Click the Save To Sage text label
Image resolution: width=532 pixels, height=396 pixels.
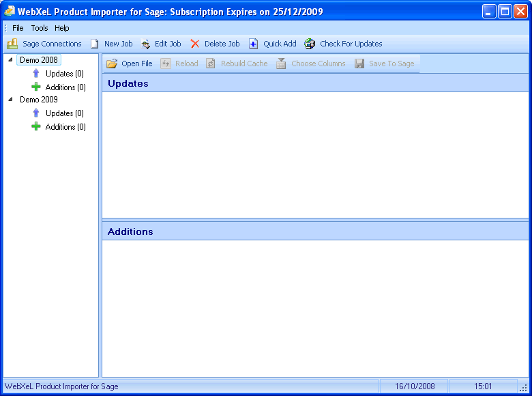click(x=391, y=63)
